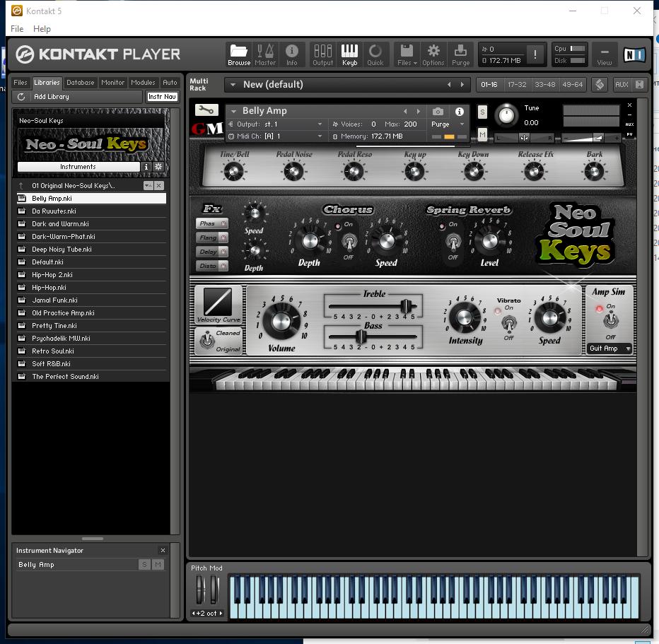Remove Belly Amp instrument with X
659x644 pixels.
[x=629, y=105]
